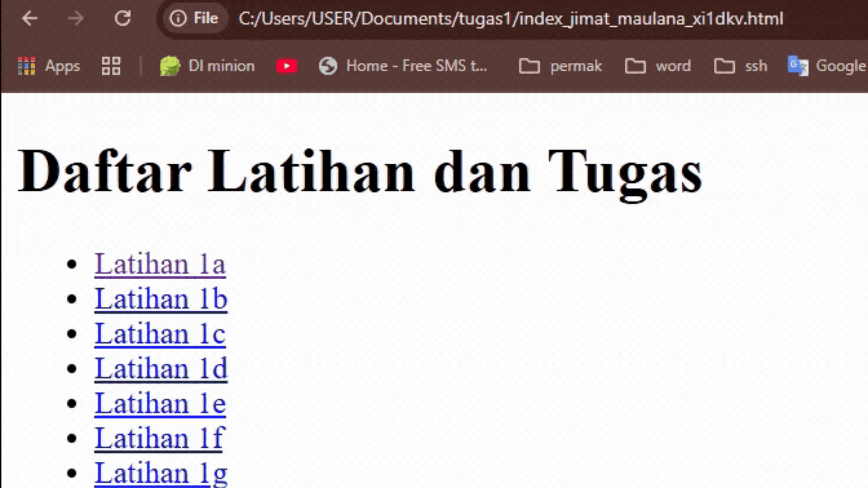Click the tab groups grid icon

click(x=111, y=66)
